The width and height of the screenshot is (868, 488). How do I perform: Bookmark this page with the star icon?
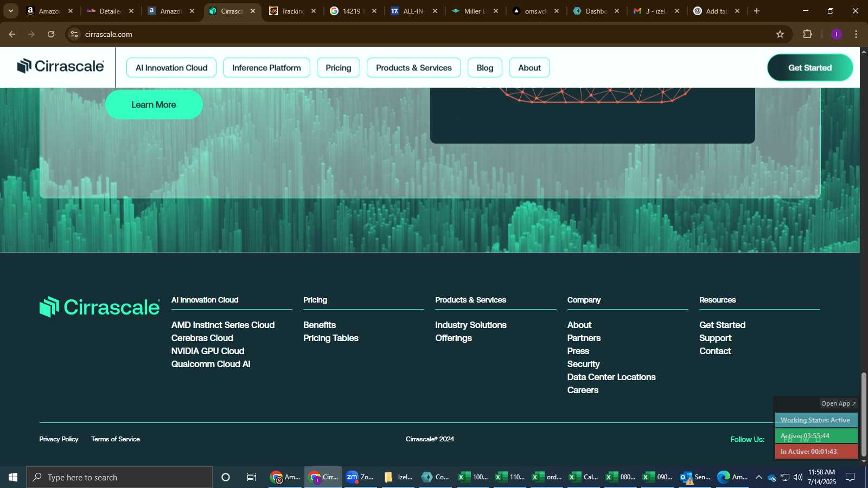780,34
